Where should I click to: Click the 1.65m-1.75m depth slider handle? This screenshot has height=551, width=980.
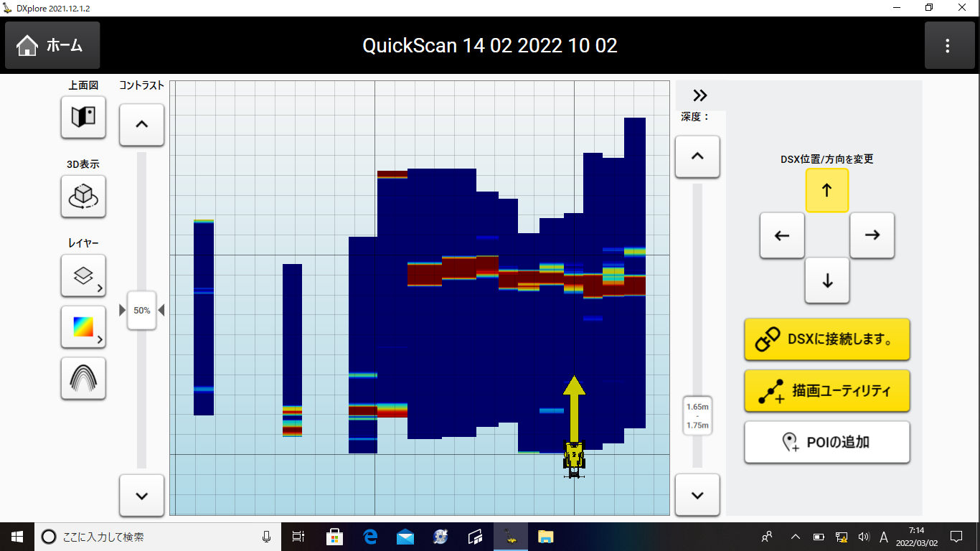[697, 416]
